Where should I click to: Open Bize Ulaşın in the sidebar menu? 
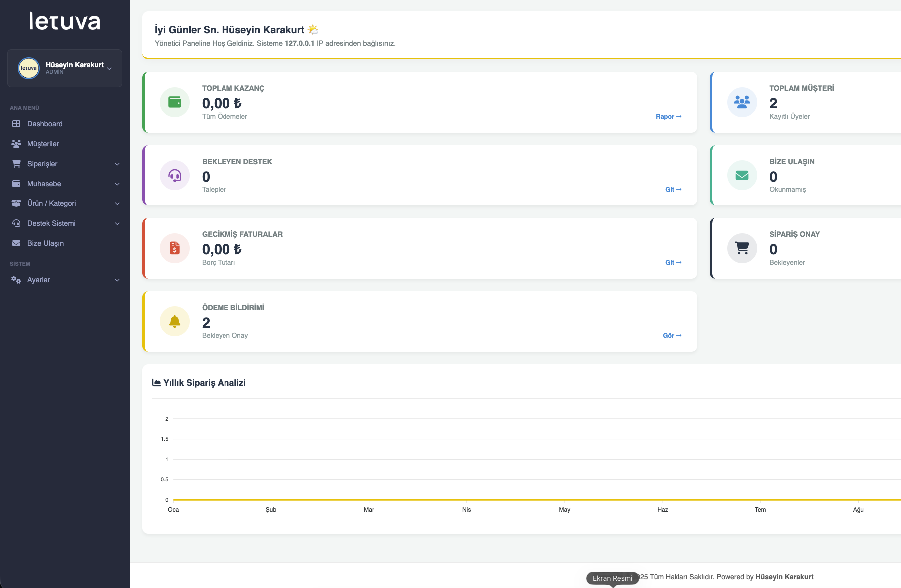45,243
